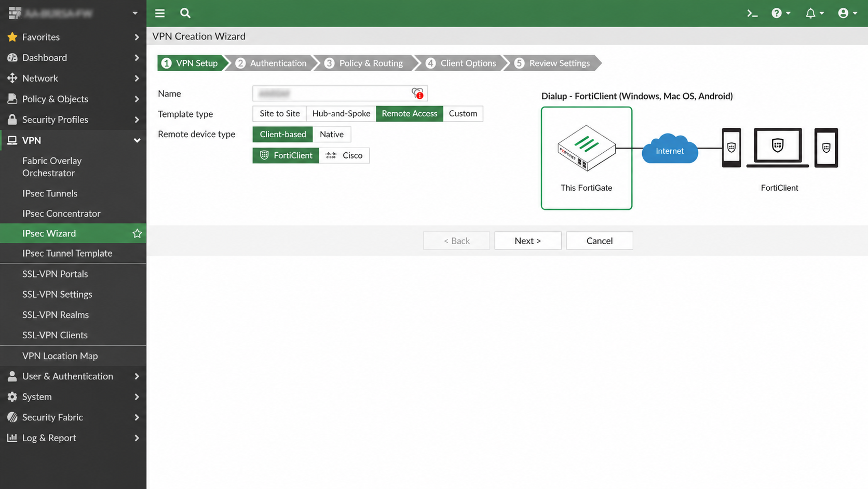This screenshot has width=868, height=489.
Task: Choose FortiClient as client type
Action: pyautogui.click(x=286, y=155)
